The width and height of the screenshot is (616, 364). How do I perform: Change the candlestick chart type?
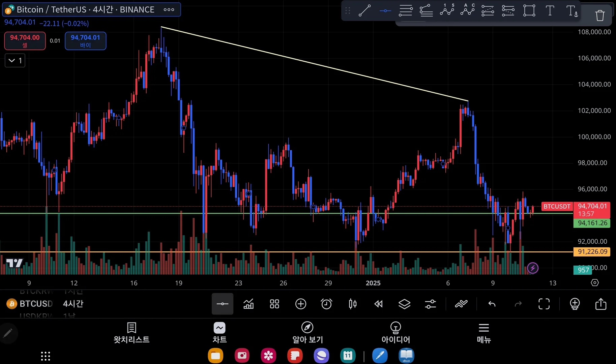[352, 304]
